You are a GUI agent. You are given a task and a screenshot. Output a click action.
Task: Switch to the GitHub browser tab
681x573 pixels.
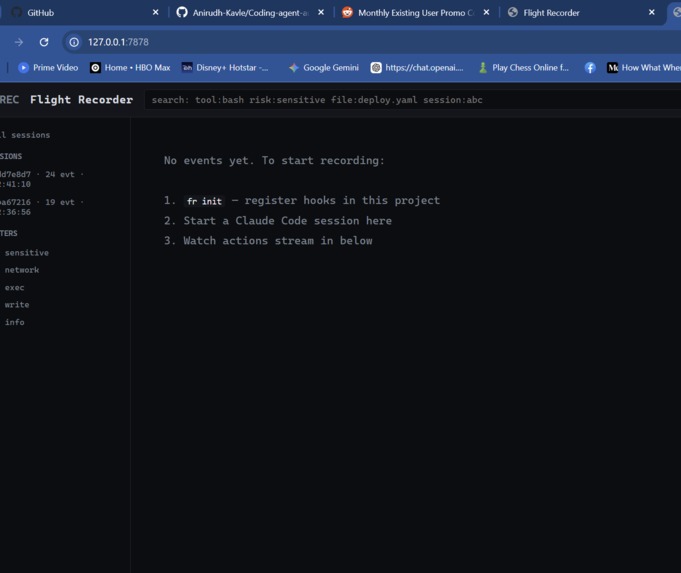point(83,13)
